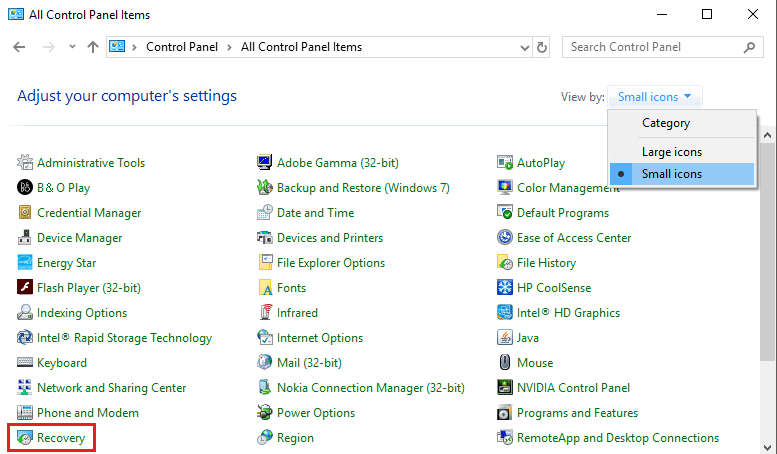The width and height of the screenshot is (777, 454).
Task: Click the Power Options icon
Action: coord(265,413)
